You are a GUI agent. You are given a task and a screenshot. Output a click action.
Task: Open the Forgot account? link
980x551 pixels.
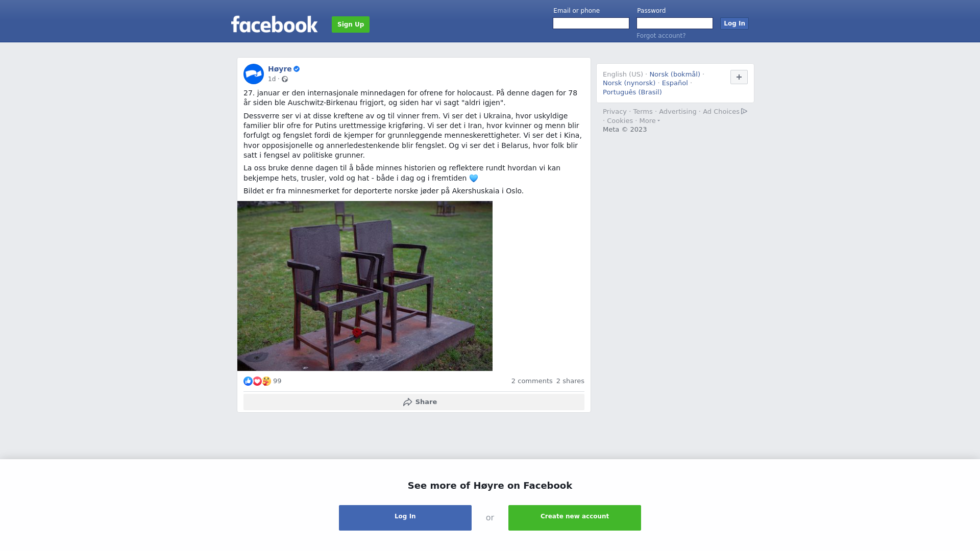point(661,36)
